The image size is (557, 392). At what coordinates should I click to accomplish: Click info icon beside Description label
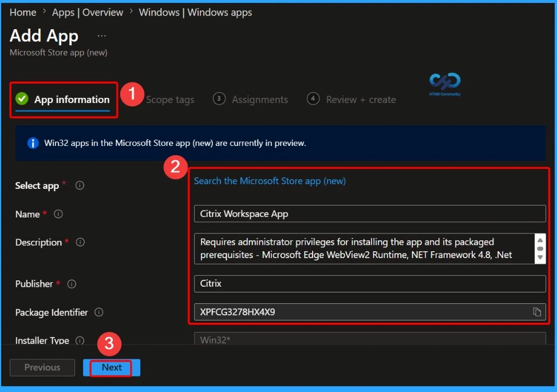coord(80,242)
